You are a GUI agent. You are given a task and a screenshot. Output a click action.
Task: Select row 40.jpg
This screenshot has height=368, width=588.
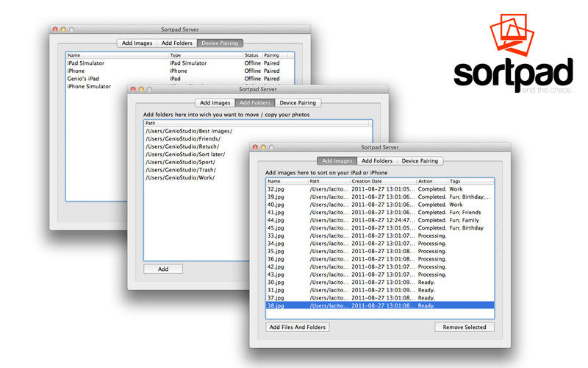380,205
